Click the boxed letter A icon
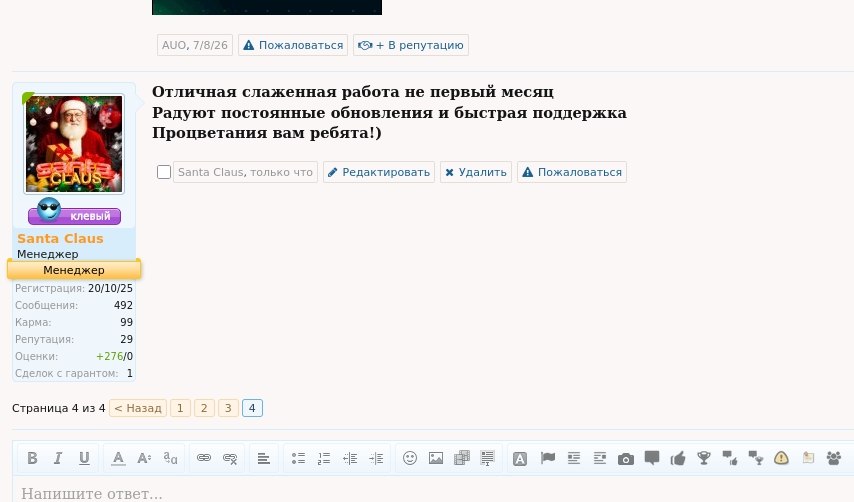This screenshot has height=502, width=854. pyautogui.click(x=520, y=458)
